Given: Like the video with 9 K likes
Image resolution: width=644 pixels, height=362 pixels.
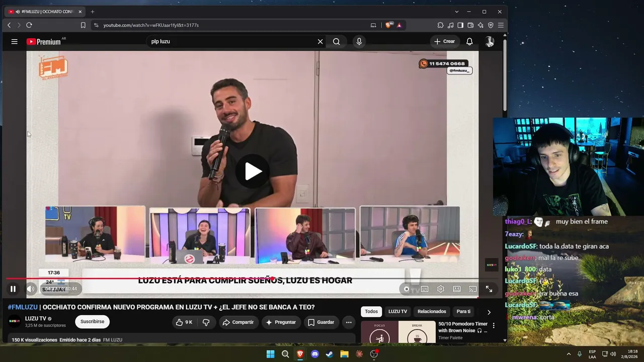Looking at the screenshot, I should click(x=184, y=322).
